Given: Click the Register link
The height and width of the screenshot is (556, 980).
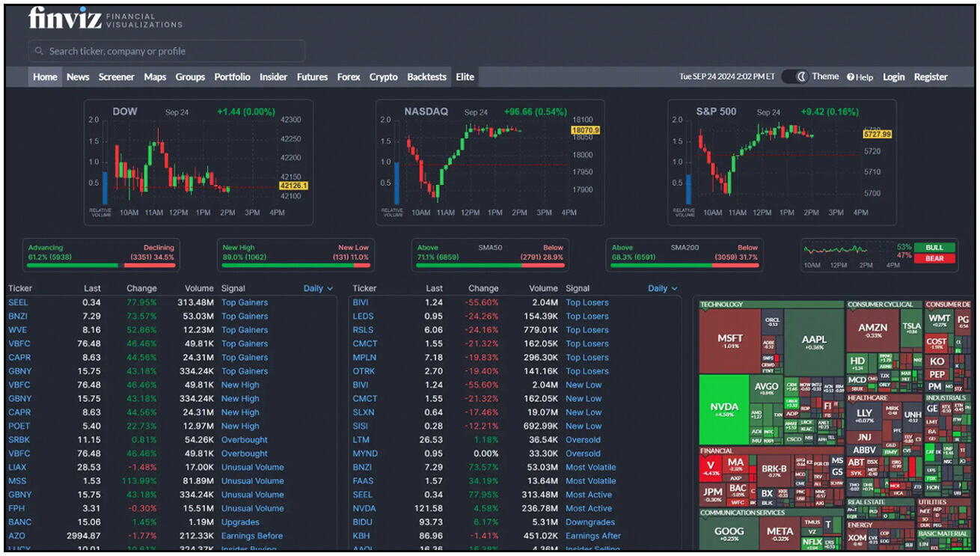Looking at the screenshot, I should [x=931, y=77].
